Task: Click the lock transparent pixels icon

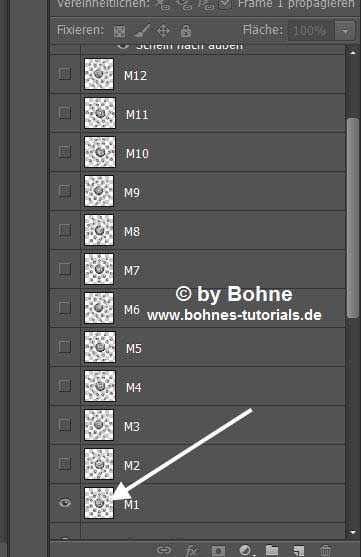Action: [119, 31]
